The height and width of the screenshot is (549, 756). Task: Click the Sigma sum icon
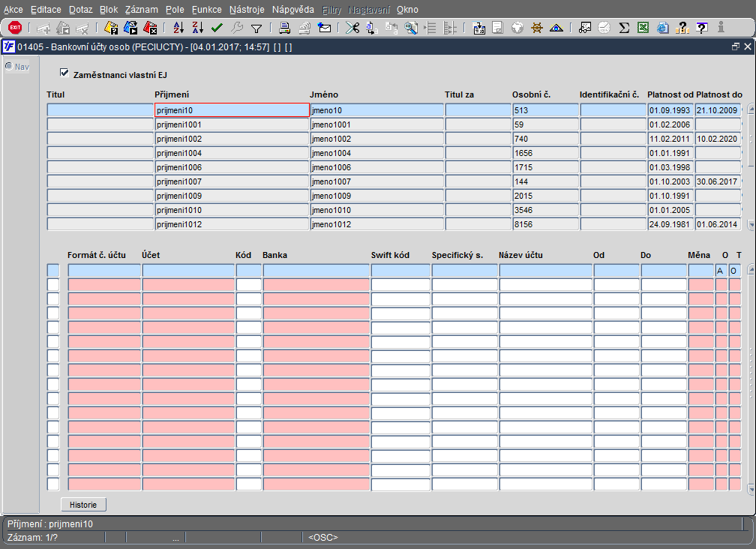pyautogui.click(x=624, y=28)
